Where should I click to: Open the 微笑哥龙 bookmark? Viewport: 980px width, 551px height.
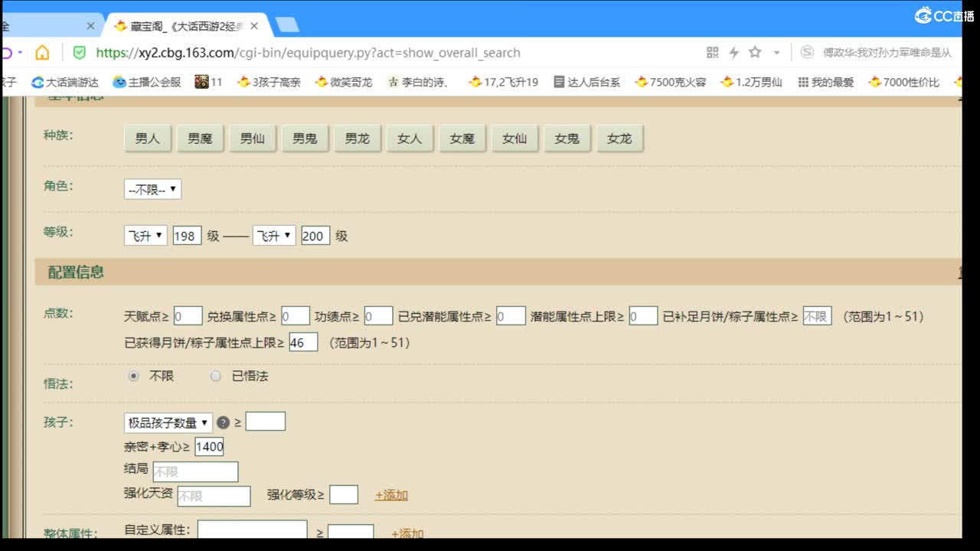[x=344, y=82]
